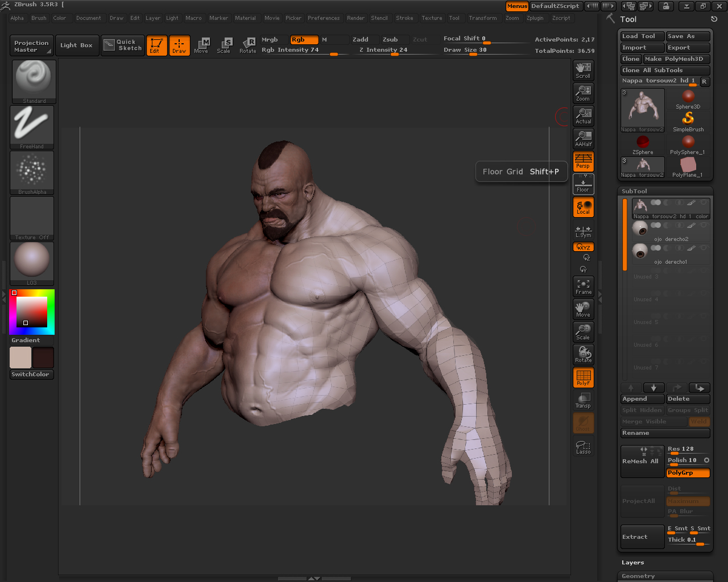Image resolution: width=728 pixels, height=582 pixels.
Task: Click the Scroll canvas icon
Action: tap(584, 70)
